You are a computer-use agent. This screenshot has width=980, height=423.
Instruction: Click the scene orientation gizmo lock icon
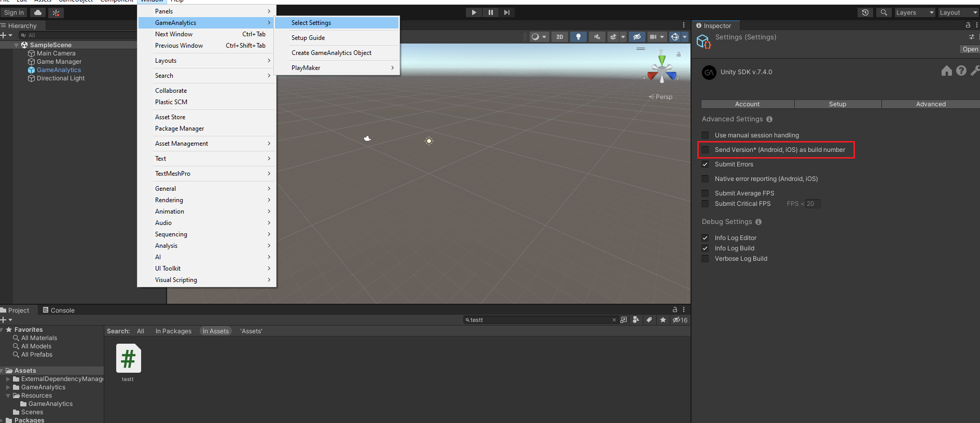[x=679, y=54]
